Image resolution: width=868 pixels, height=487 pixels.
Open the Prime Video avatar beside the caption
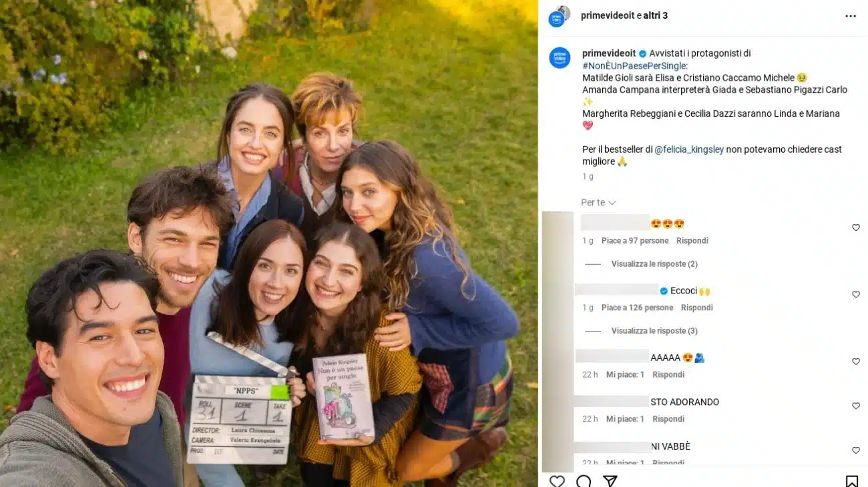click(560, 58)
